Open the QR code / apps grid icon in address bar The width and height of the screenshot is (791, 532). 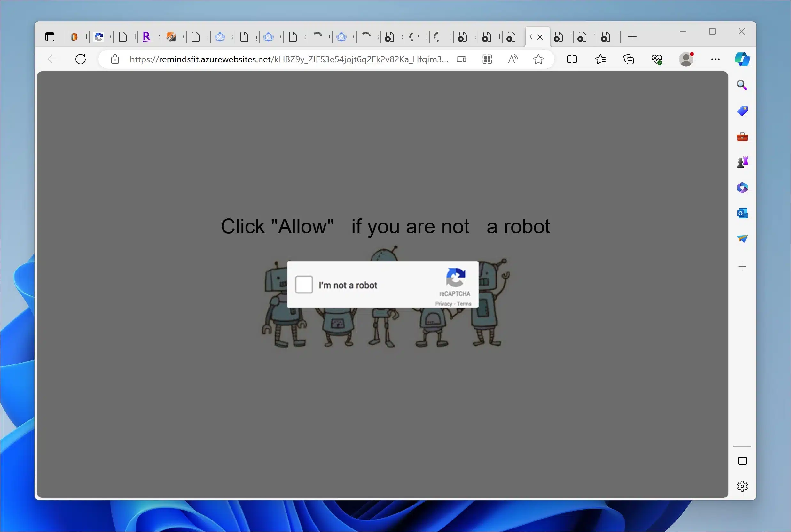[487, 59]
